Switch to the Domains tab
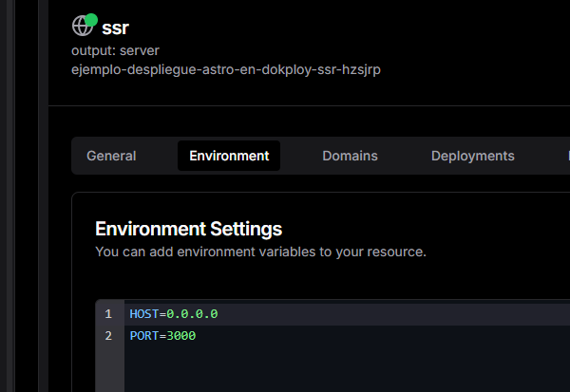Viewport: 570px width, 392px height. pyautogui.click(x=350, y=156)
